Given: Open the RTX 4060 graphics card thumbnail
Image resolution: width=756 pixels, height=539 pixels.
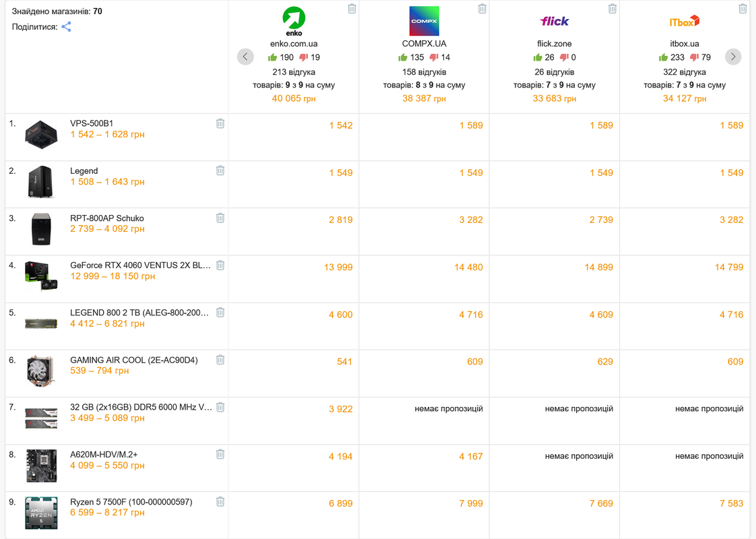Looking at the screenshot, I should tap(41, 276).
